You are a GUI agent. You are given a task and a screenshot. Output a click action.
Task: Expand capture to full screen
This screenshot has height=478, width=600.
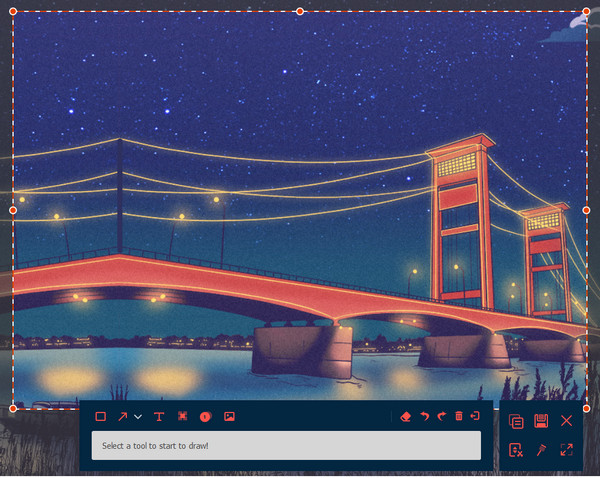pos(567,450)
